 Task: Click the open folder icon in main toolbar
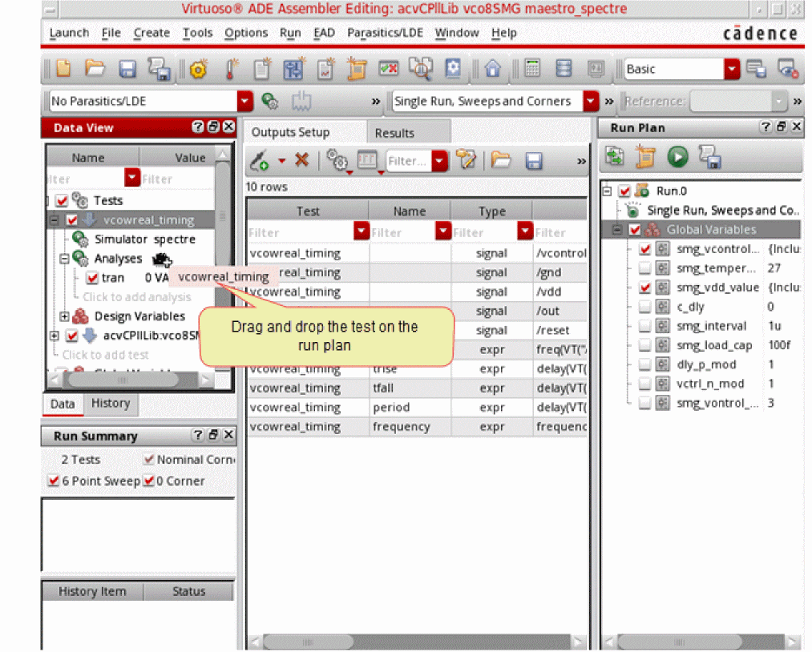95,70
